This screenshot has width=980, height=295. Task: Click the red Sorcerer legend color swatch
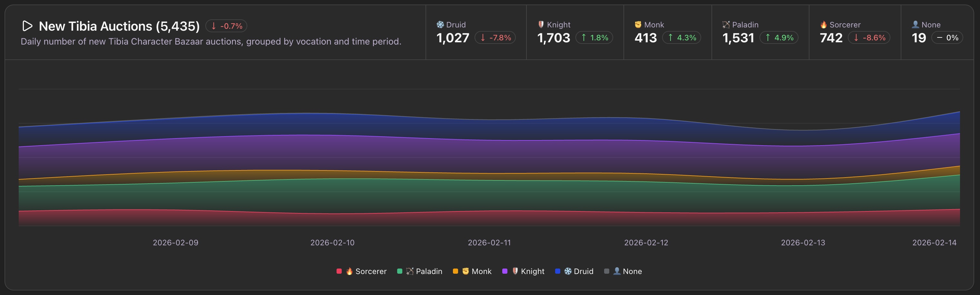339,271
